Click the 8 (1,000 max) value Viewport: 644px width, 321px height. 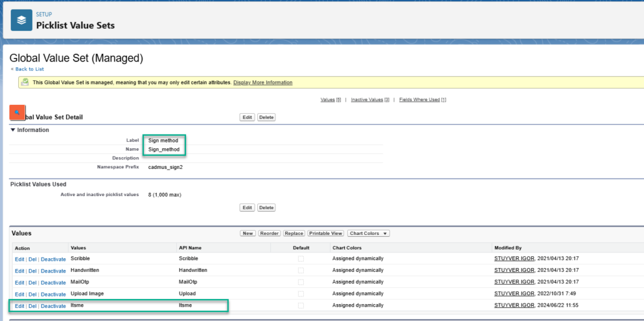pyautogui.click(x=165, y=195)
